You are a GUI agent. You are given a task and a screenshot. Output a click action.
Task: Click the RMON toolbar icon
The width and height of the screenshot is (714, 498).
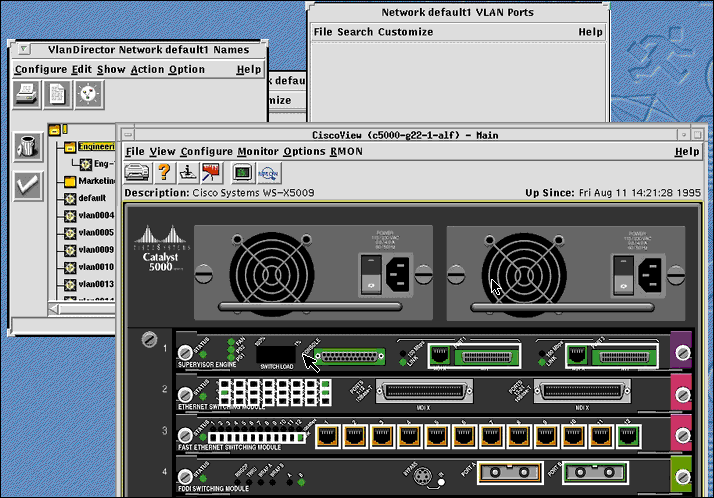pos(268,173)
